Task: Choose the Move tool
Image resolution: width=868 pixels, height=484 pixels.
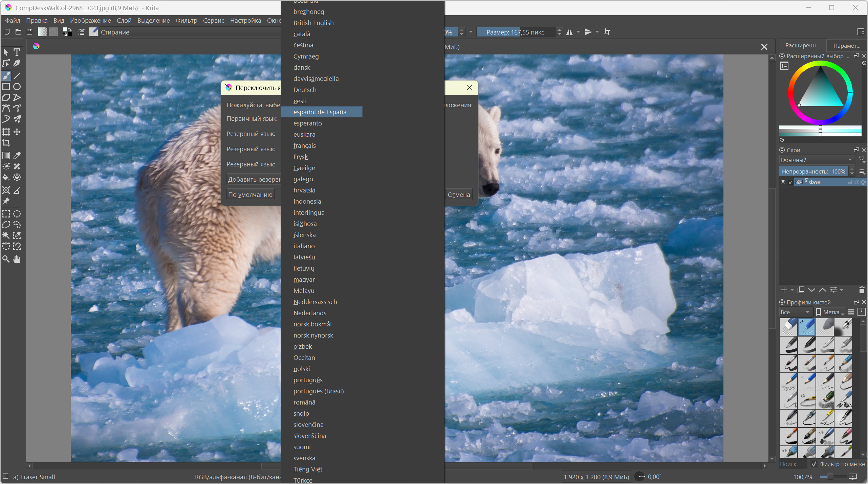Action: pyautogui.click(x=17, y=132)
